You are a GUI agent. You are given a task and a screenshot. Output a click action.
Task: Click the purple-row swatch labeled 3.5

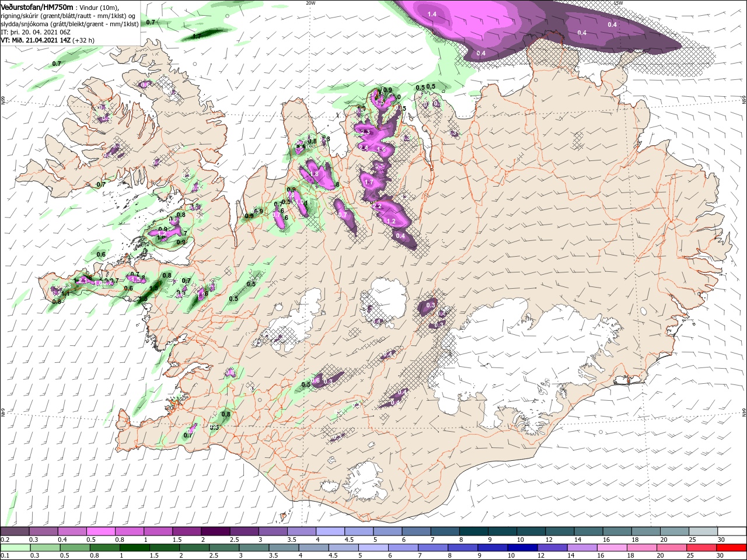(x=301, y=531)
